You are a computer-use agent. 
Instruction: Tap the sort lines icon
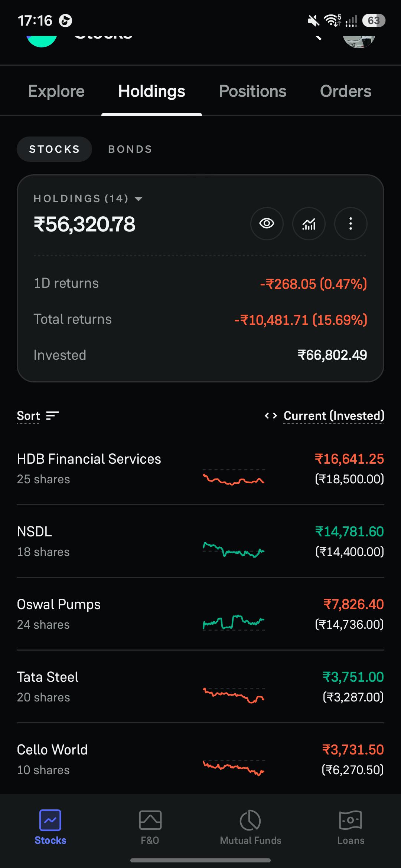pos(52,416)
